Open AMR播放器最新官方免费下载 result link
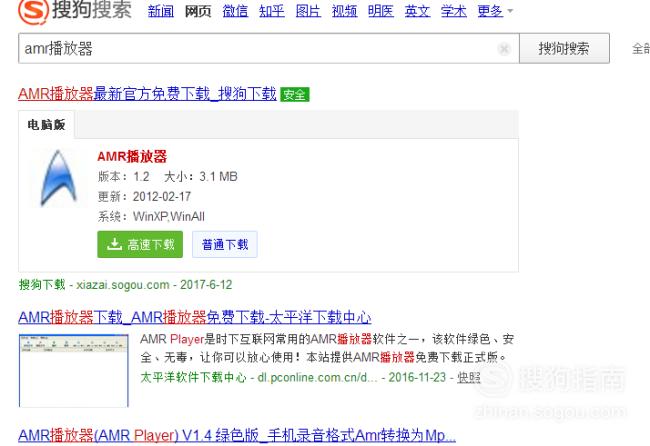 (147, 94)
